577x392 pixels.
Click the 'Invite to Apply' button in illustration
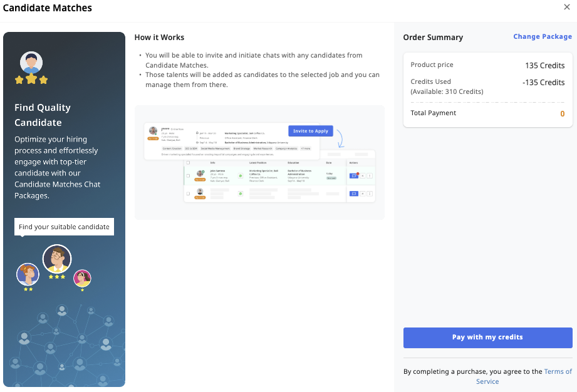point(311,131)
